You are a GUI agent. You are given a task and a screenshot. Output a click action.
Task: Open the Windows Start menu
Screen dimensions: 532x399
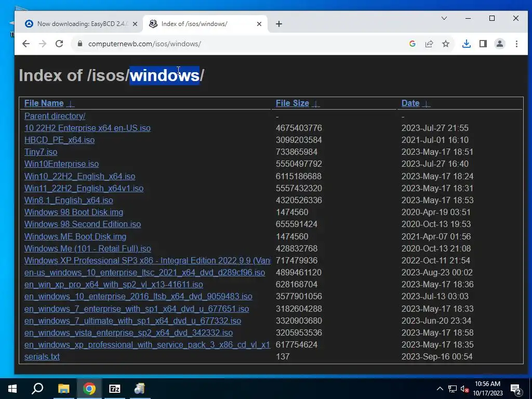tap(12, 389)
